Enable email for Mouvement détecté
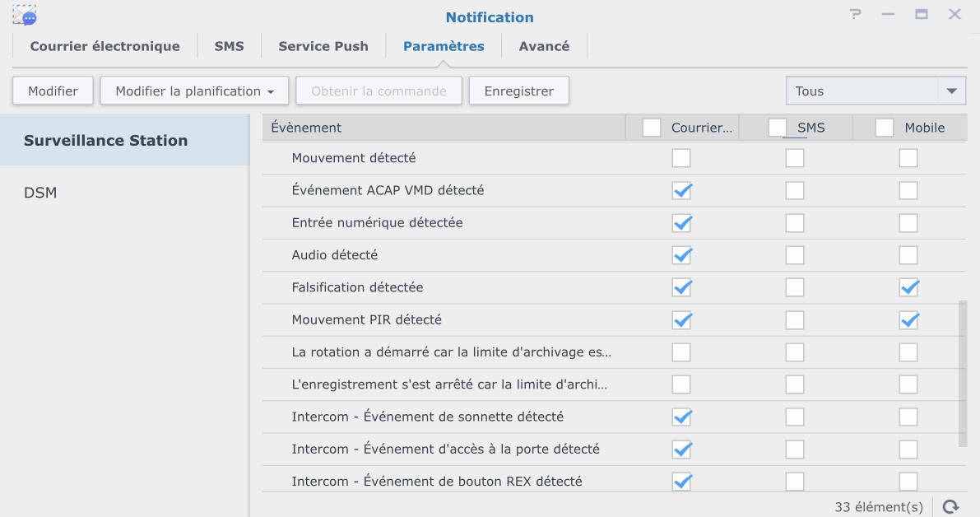Image resolution: width=980 pixels, height=517 pixels. (682, 158)
